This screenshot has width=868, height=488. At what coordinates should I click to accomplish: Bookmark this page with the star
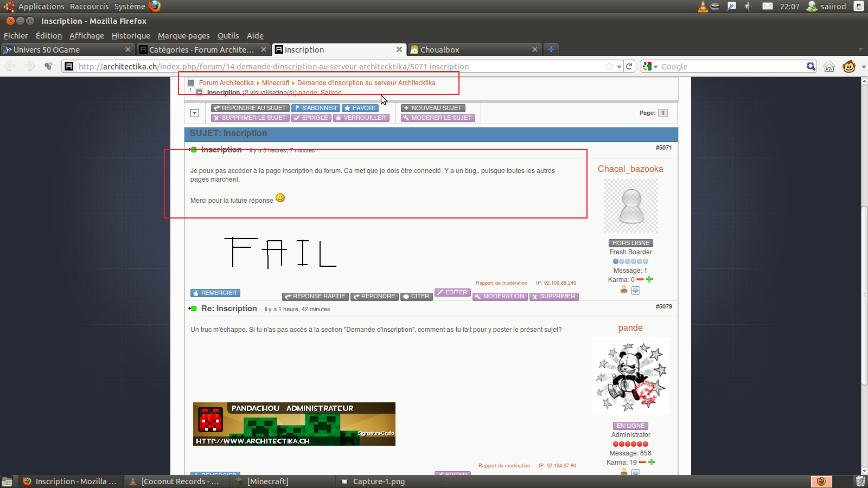click(x=609, y=66)
